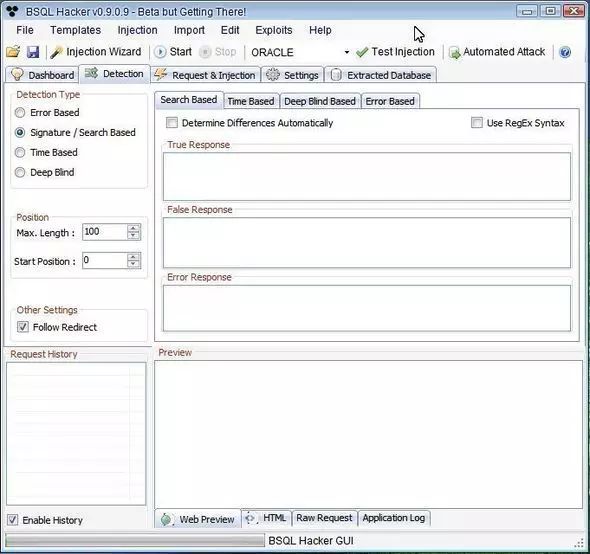
Task: Click the Start Position value field
Action: click(104, 260)
